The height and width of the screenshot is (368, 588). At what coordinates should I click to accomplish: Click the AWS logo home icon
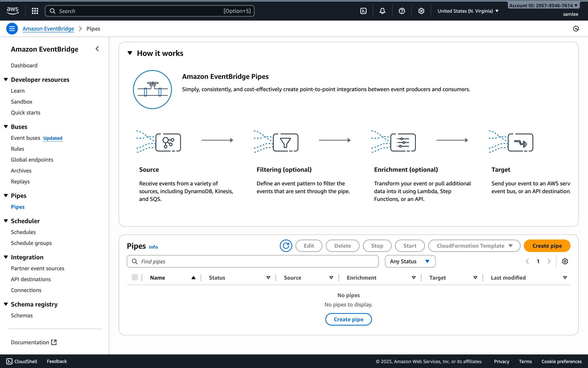(x=13, y=11)
